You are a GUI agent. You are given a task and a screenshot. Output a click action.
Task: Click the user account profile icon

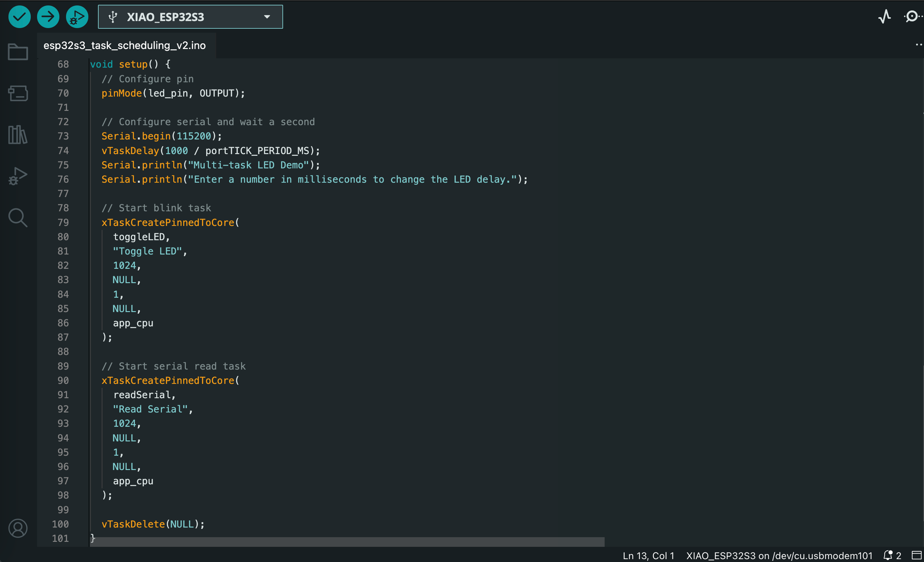(x=18, y=528)
